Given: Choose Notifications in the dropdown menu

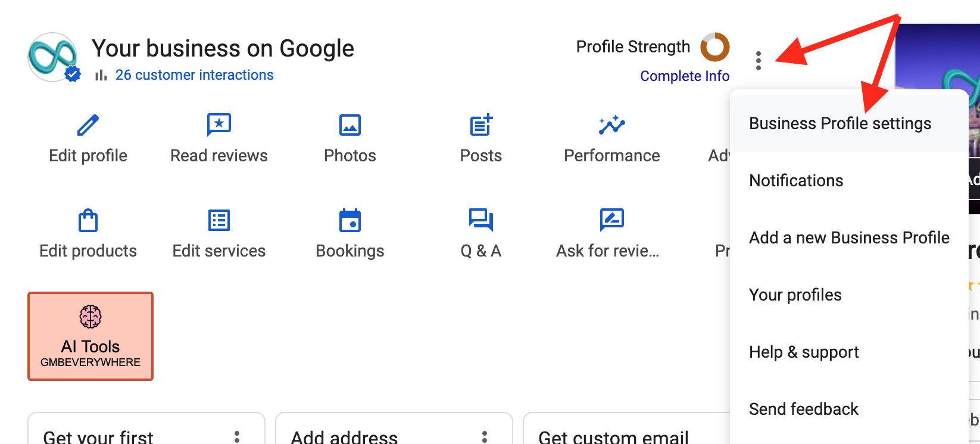Looking at the screenshot, I should point(796,180).
